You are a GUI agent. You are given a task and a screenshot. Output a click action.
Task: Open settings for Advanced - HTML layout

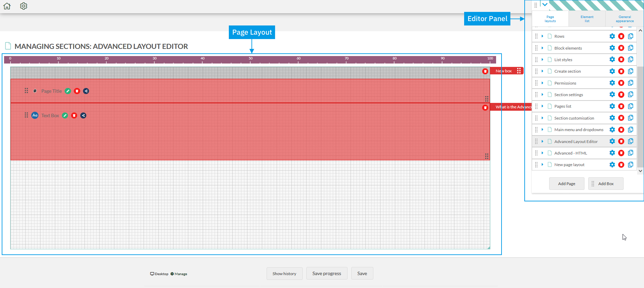click(612, 153)
